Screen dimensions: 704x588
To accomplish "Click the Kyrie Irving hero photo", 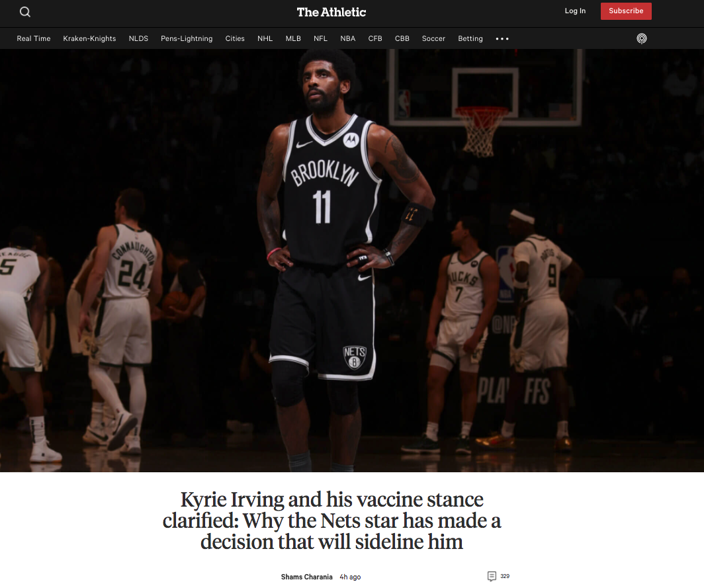I will [352, 261].
